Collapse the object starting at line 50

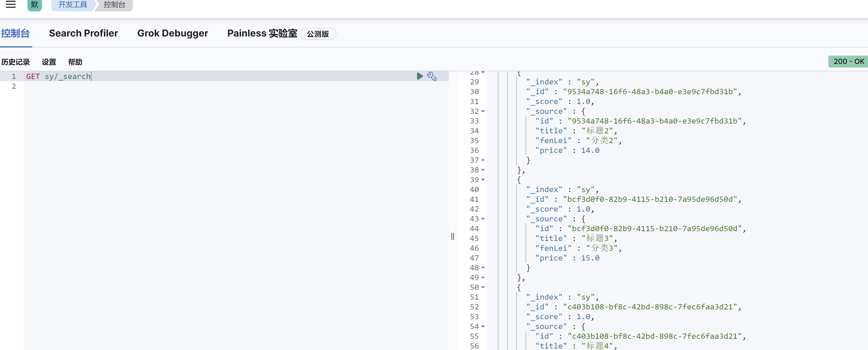point(483,287)
